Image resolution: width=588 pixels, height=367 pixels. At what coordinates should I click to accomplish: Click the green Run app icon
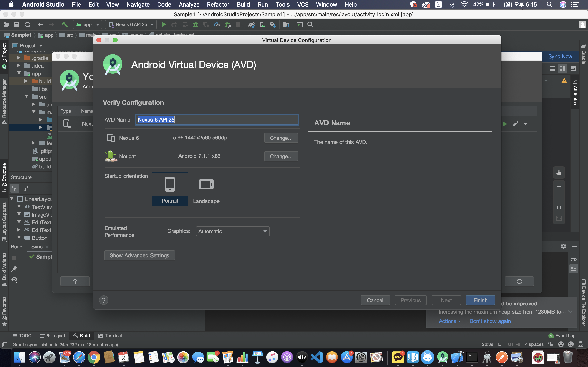(164, 24)
